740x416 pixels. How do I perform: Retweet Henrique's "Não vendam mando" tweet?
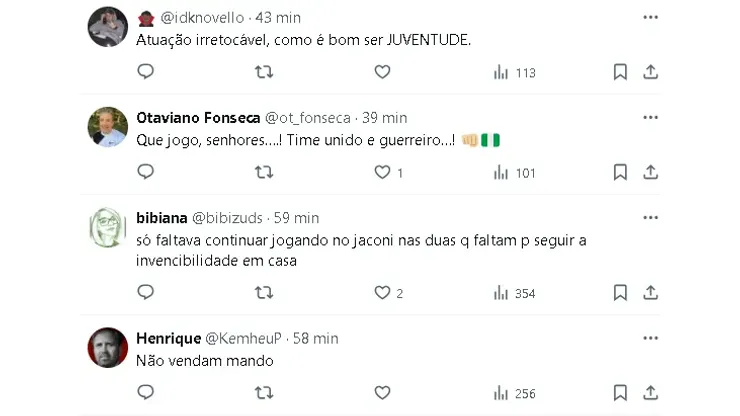point(264,393)
